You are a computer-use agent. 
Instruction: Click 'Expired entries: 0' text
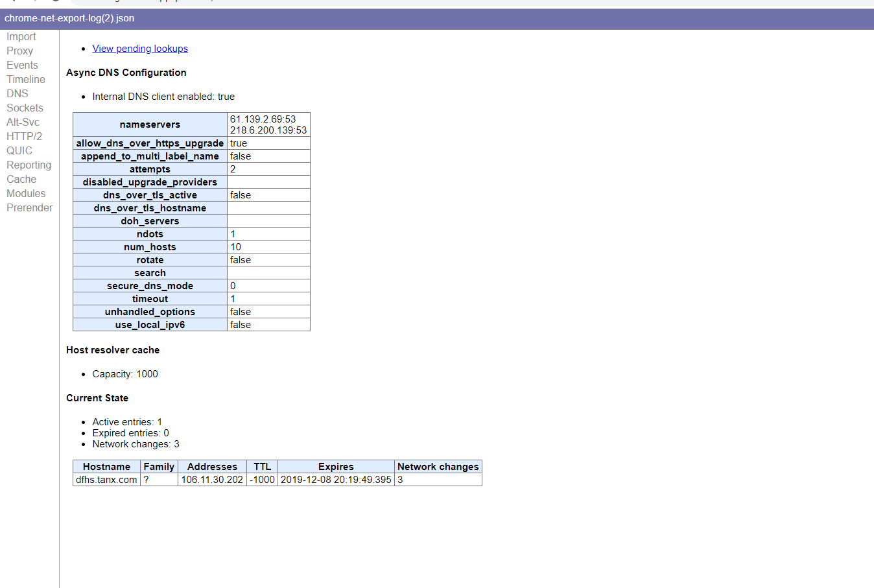point(130,433)
